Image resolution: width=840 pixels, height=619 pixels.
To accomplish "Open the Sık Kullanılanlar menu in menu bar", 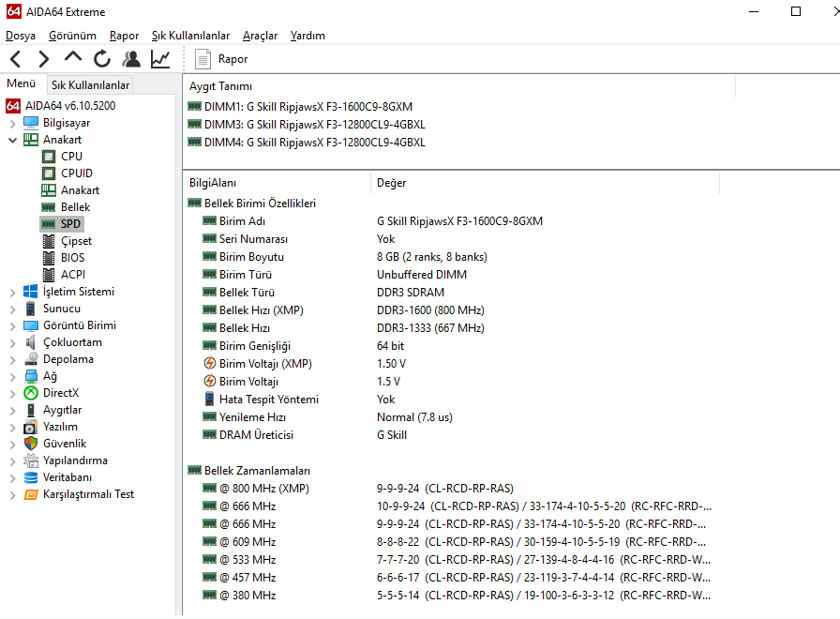I will pos(190,36).
